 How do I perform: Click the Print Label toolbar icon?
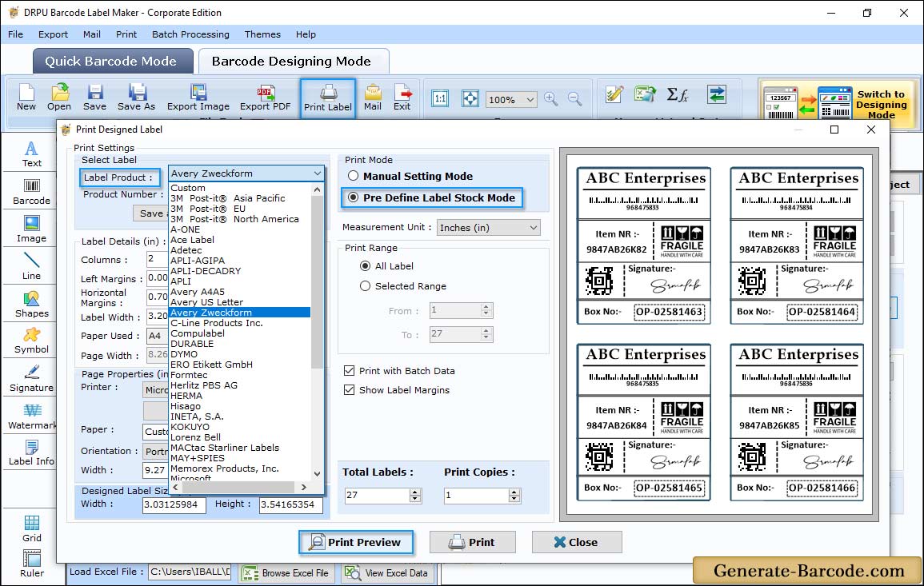pos(328,98)
